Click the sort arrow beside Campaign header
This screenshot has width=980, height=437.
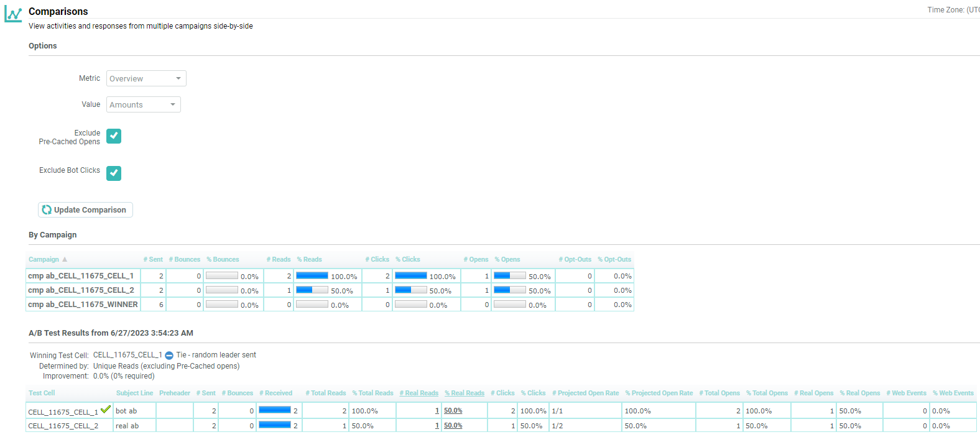[65, 260]
